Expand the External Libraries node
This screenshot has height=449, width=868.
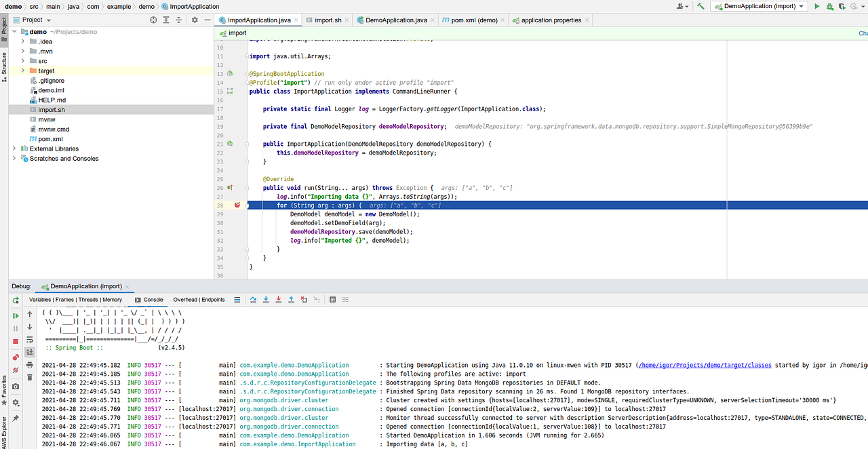coord(14,149)
